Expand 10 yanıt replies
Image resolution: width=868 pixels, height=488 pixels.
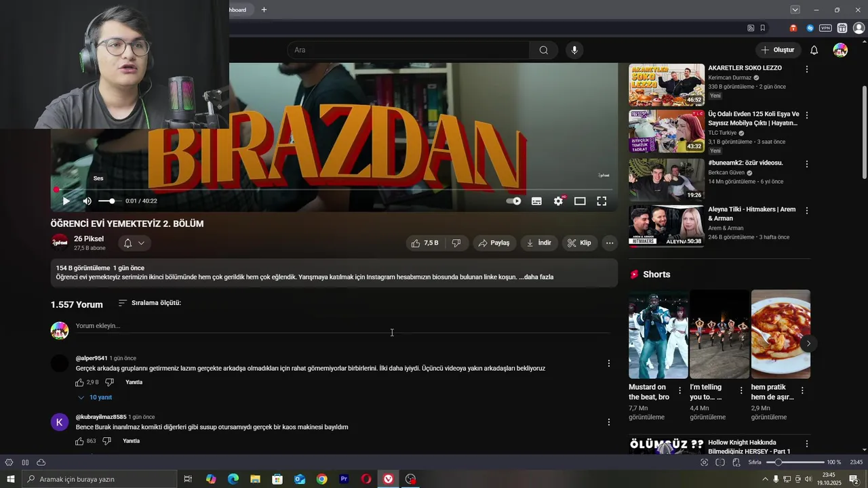click(x=95, y=397)
